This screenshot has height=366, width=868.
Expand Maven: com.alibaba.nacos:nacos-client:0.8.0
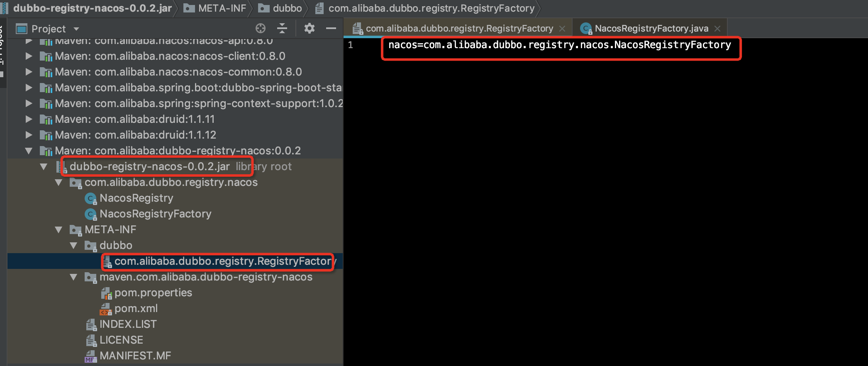[29, 56]
